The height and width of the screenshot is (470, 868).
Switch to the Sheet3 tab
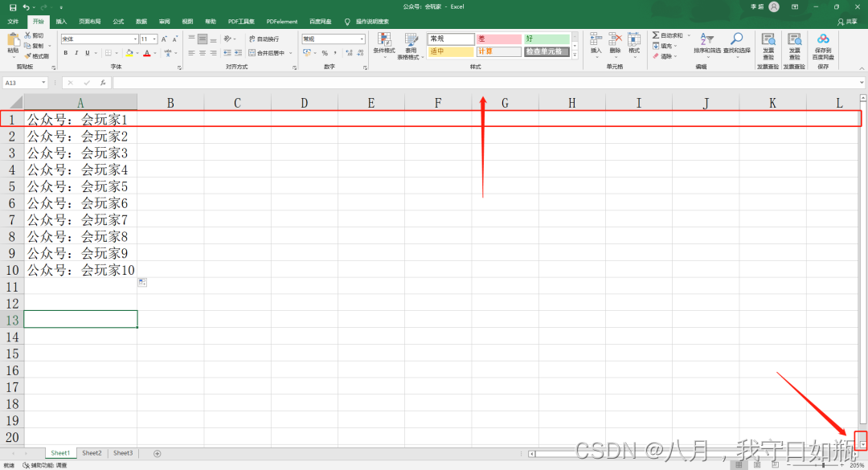pos(123,453)
